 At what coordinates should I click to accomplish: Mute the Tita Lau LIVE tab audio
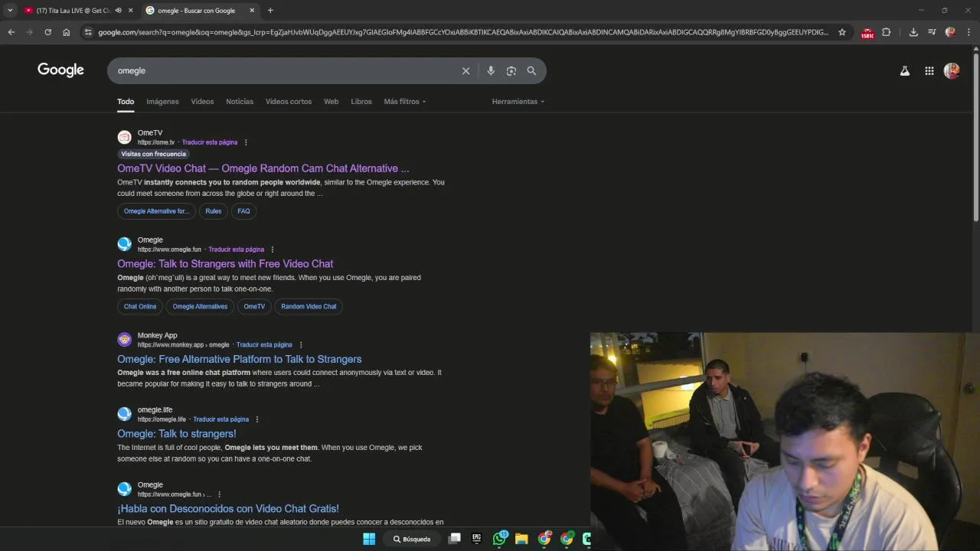tap(118, 11)
